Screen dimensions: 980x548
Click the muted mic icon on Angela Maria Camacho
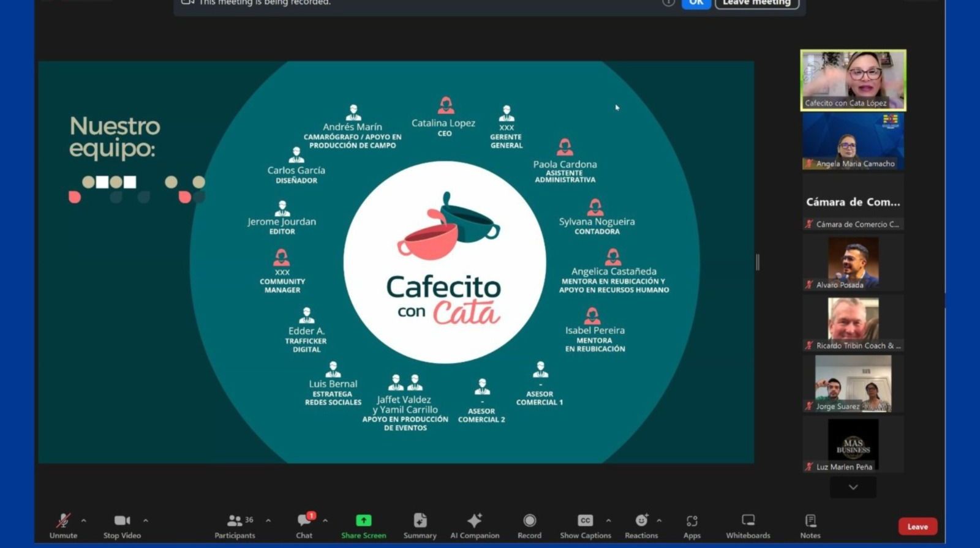tap(809, 163)
